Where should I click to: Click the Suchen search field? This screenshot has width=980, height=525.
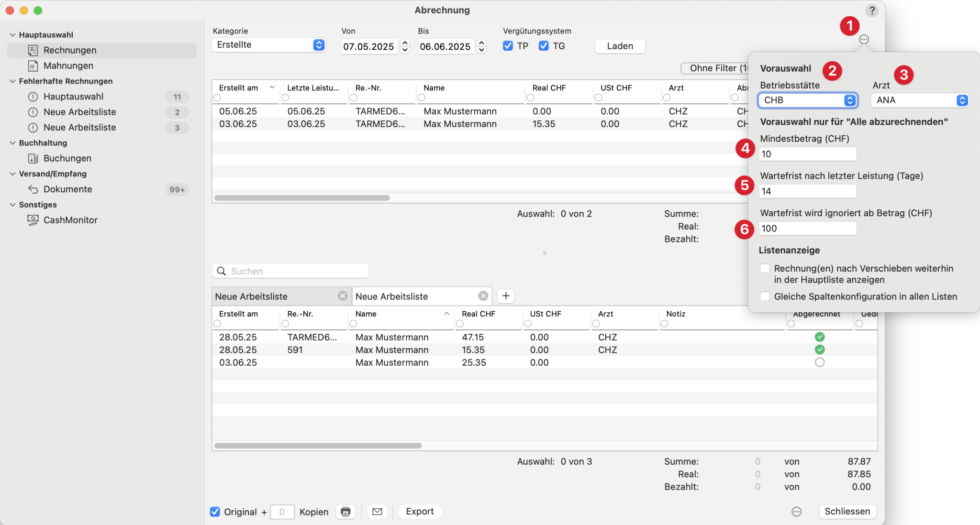click(290, 271)
